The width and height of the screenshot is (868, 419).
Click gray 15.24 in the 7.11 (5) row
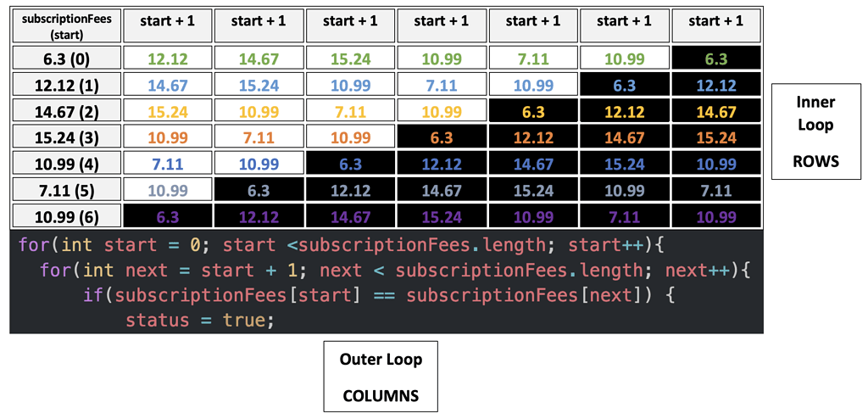tap(532, 189)
